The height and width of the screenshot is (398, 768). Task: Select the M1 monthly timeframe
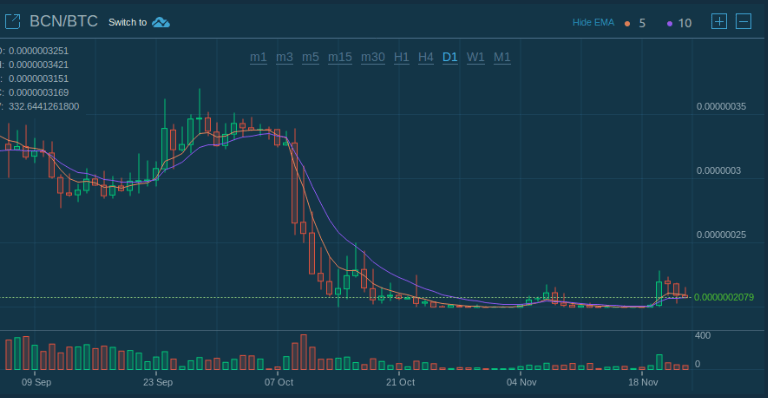click(502, 57)
